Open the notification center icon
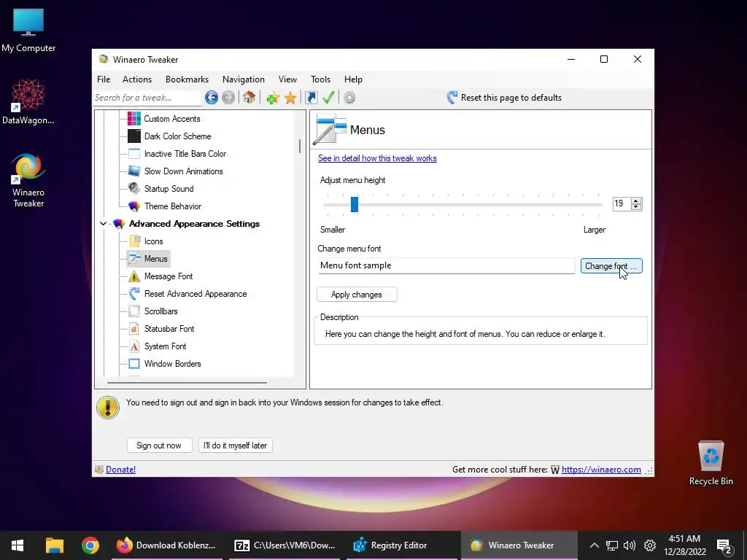This screenshot has height=560, width=747. click(x=724, y=546)
